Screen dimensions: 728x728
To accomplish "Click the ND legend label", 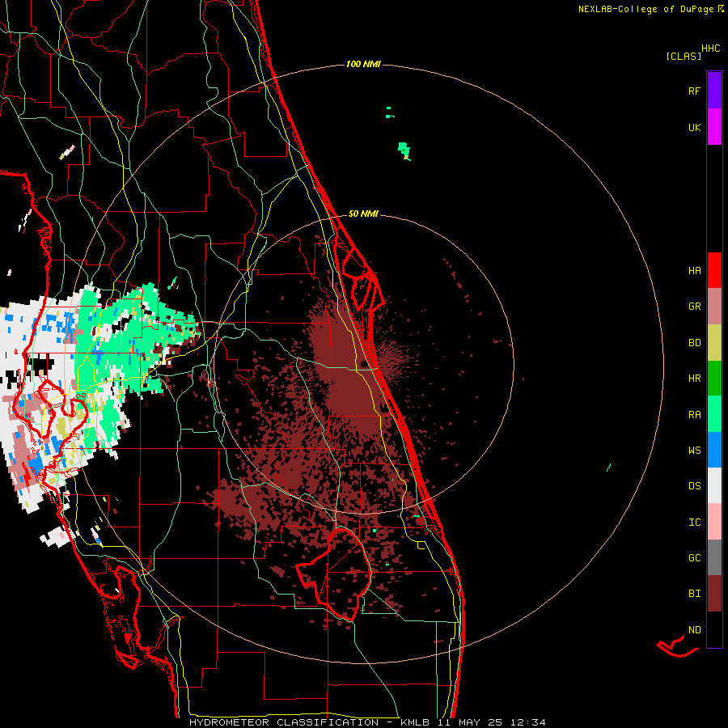I will [x=694, y=630].
